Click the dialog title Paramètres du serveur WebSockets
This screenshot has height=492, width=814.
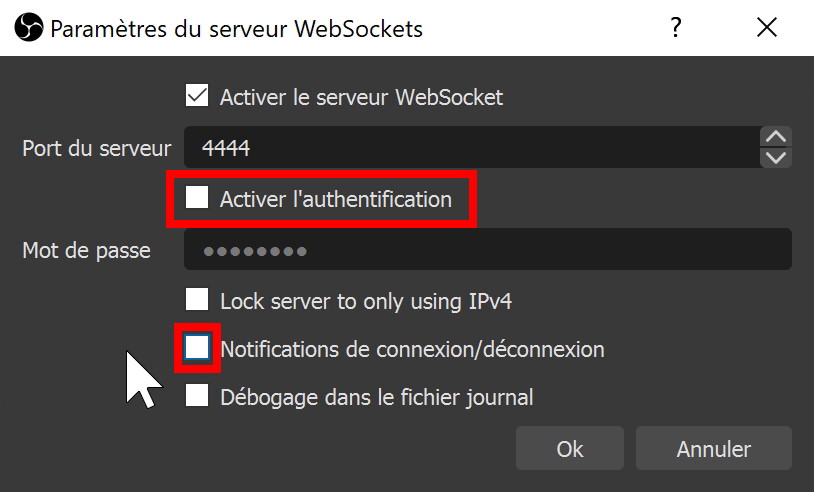pyautogui.click(x=236, y=28)
